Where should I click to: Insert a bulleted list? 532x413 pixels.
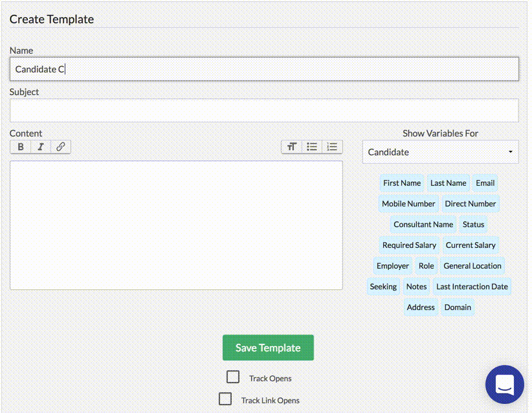tap(312, 147)
